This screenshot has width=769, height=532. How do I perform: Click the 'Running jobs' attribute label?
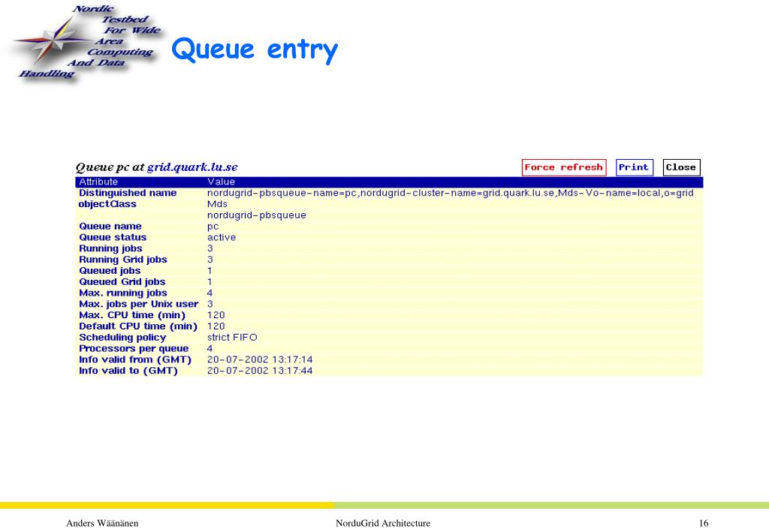point(111,249)
